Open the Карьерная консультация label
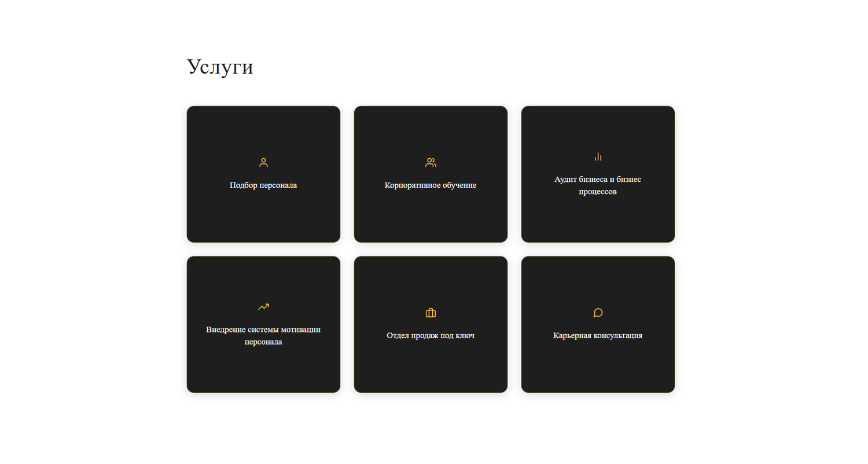Viewport: 868px width, 464px height. point(598,335)
